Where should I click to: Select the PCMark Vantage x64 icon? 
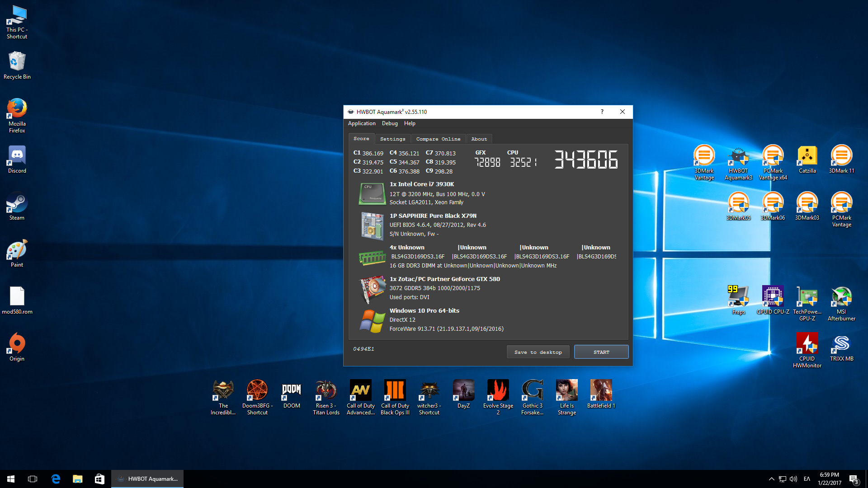(773, 162)
